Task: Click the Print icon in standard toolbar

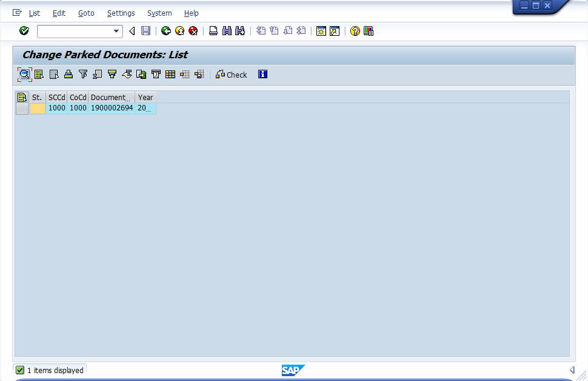Action: (213, 31)
